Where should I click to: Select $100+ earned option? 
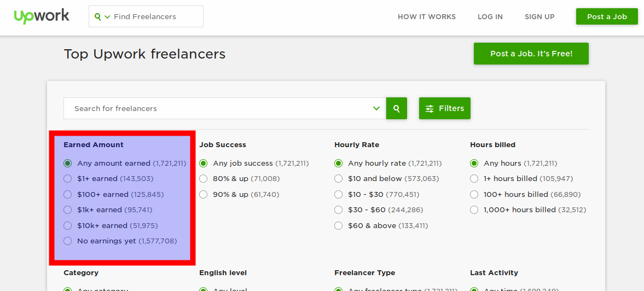click(x=68, y=194)
